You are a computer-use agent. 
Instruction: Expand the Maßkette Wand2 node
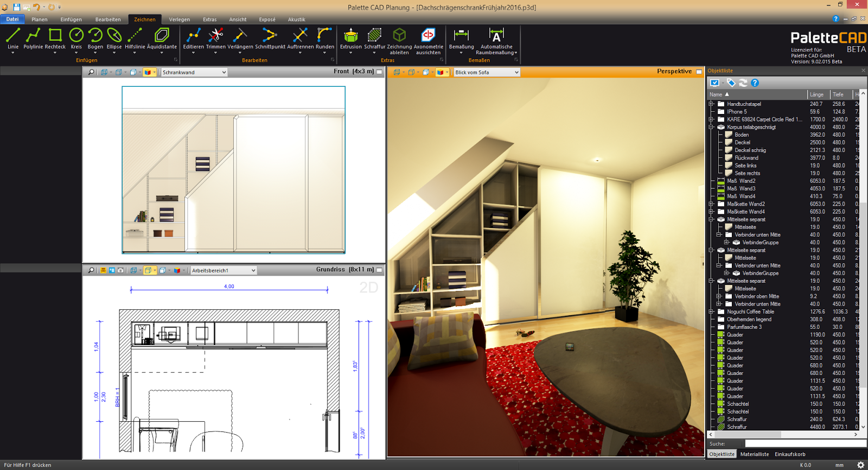(x=711, y=204)
